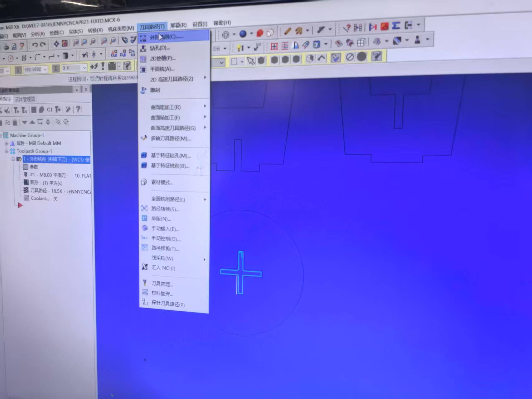
Task: Close the operations manager panel with its X
Action: [86, 90]
